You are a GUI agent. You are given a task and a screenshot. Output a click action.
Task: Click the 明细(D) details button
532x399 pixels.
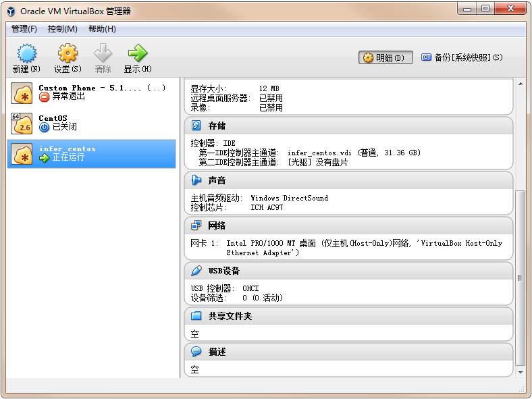tap(385, 57)
